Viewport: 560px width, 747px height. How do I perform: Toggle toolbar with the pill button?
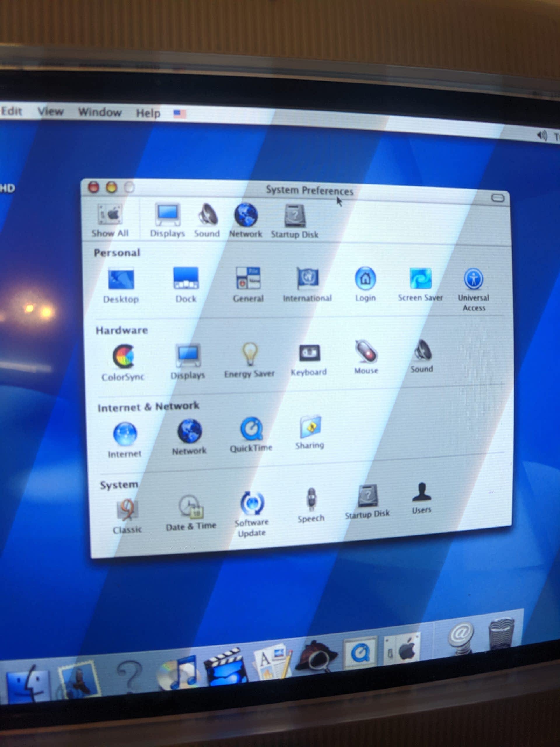(x=497, y=198)
